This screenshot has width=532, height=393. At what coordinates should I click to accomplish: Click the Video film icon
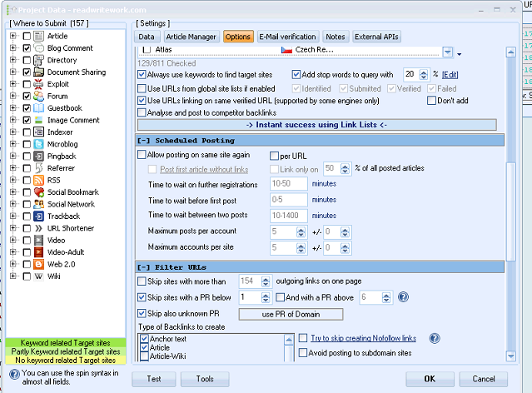pyautogui.click(x=38, y=241)
